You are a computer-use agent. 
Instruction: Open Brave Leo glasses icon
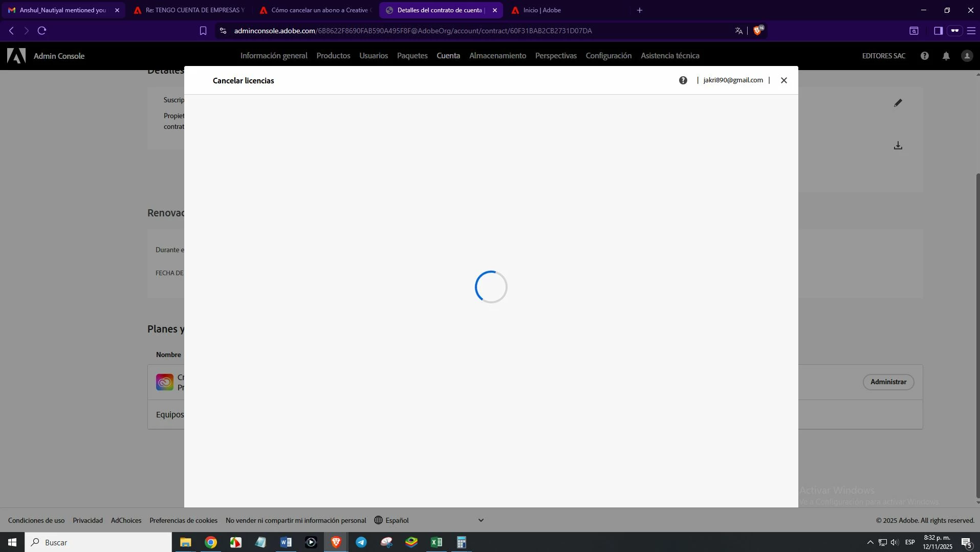point(955,31)
